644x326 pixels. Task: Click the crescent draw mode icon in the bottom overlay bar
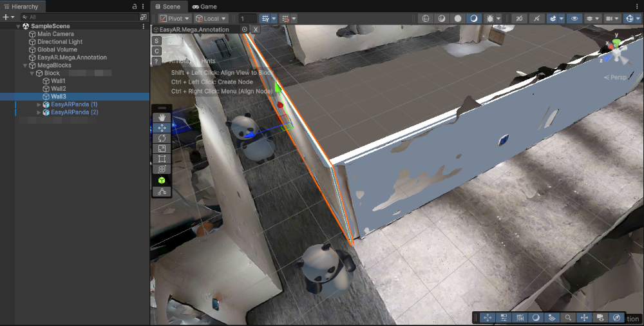pyautogui.click(x=536, y=318)
